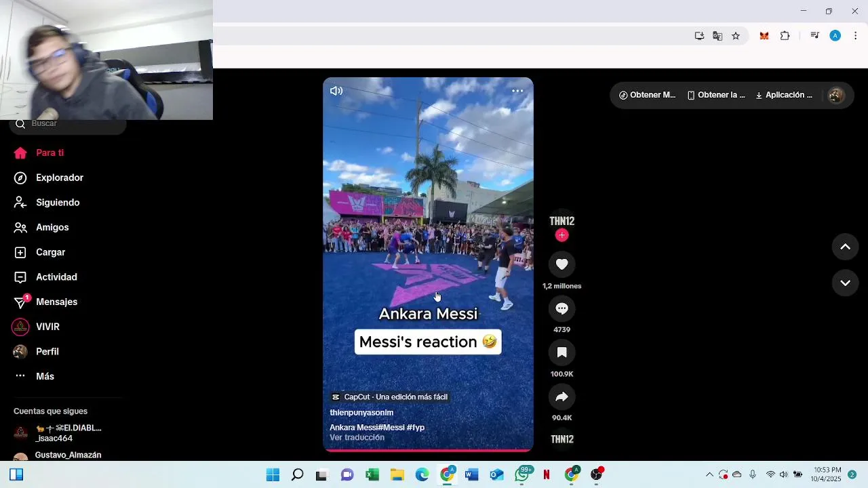
Task: Open THN12 creator avatar above follow button
Action: [561, 221]
